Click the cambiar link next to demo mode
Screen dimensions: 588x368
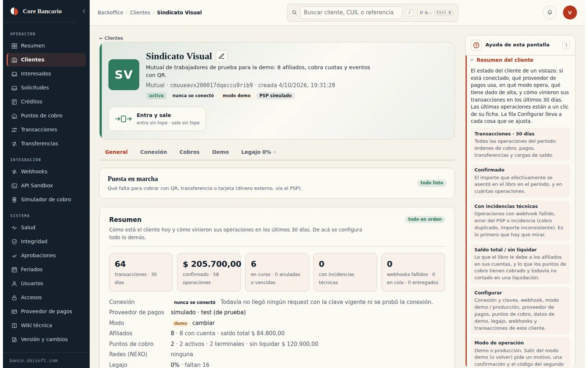click(x=204, y=323)
